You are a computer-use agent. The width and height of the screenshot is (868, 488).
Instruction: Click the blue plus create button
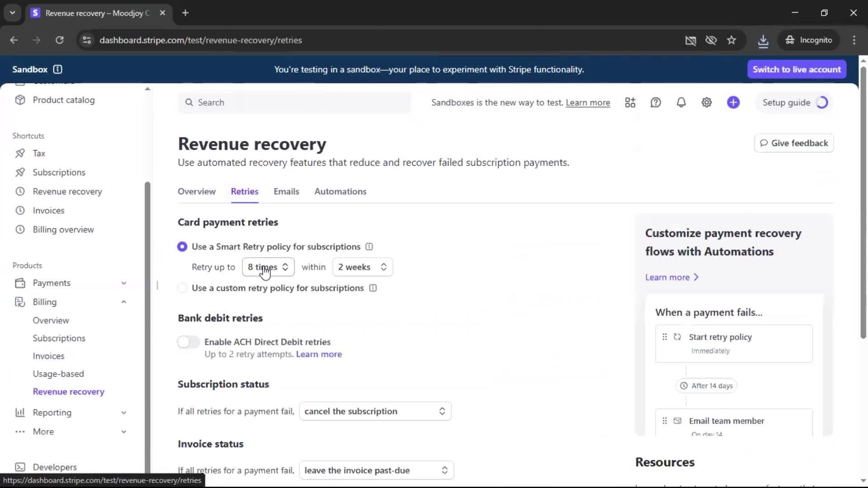click(x=733, y=103)
